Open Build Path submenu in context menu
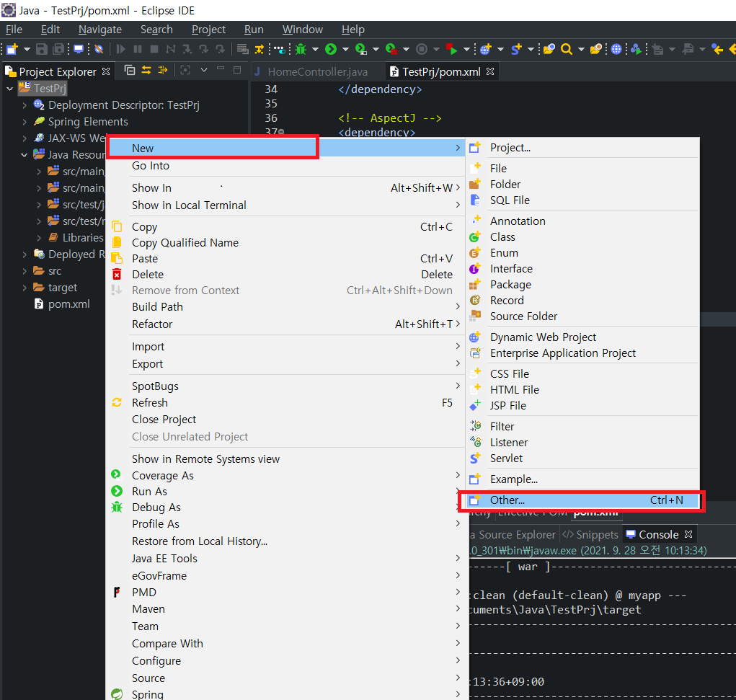The width and height of the screenshot is (736, 700). 286,307
